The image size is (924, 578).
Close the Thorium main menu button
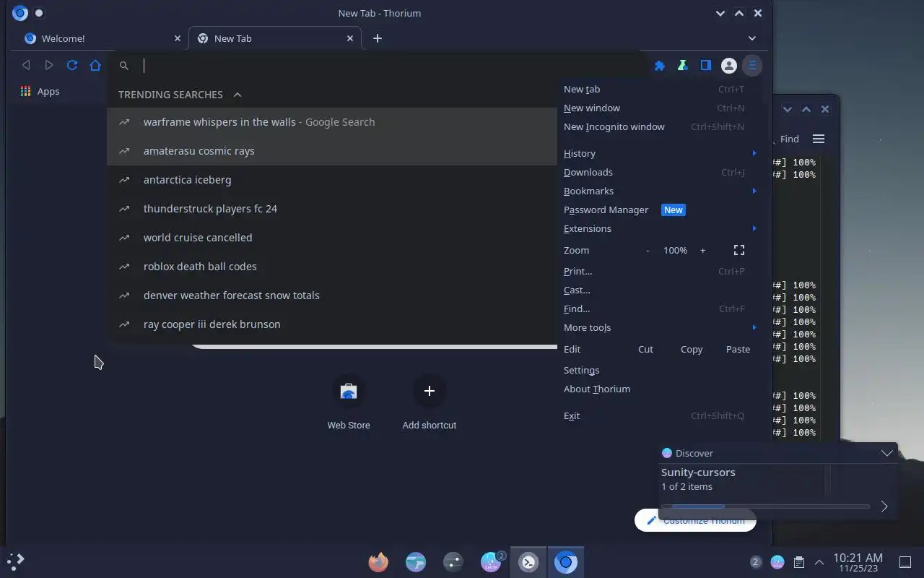752,66
